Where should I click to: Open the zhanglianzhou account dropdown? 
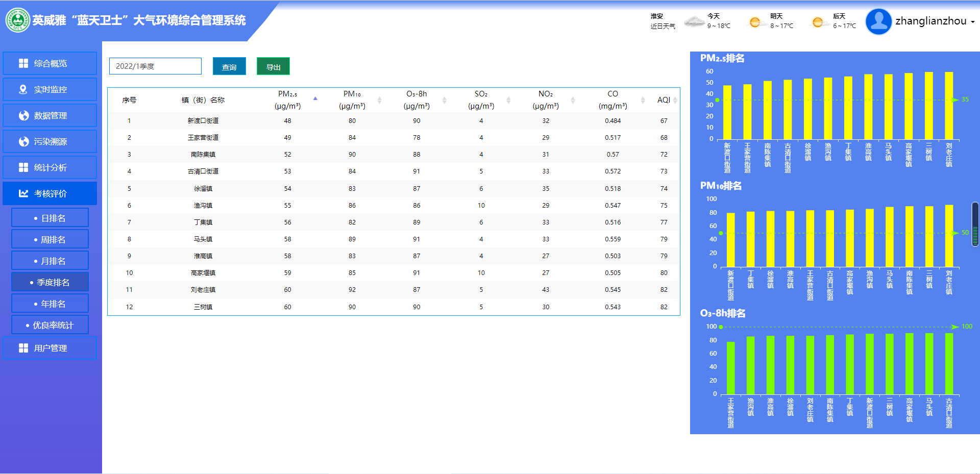pyautogui.click(x=935, y=21)
